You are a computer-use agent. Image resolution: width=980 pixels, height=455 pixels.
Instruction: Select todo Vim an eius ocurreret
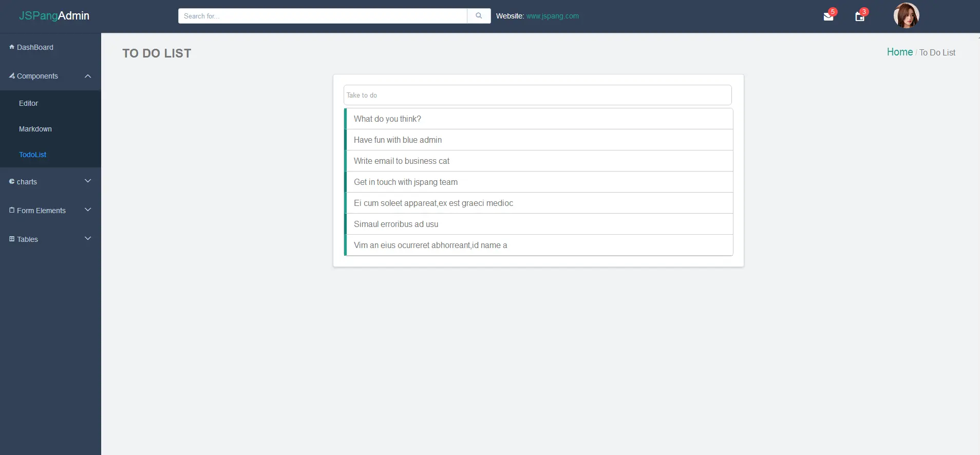538,245
